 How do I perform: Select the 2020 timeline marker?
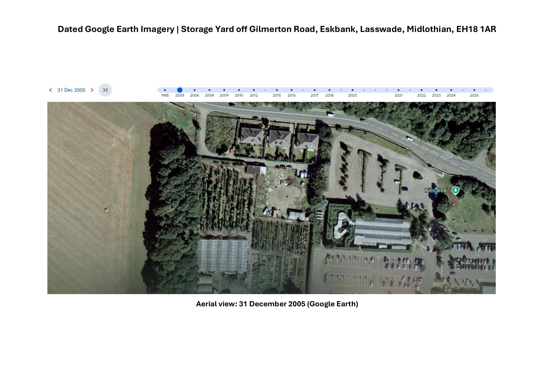(352, 90)
